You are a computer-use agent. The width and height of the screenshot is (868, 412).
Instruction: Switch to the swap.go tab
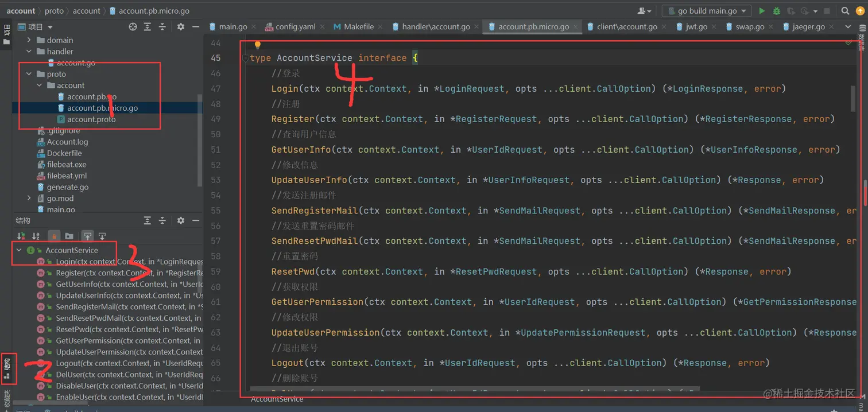tap(750, 27)
